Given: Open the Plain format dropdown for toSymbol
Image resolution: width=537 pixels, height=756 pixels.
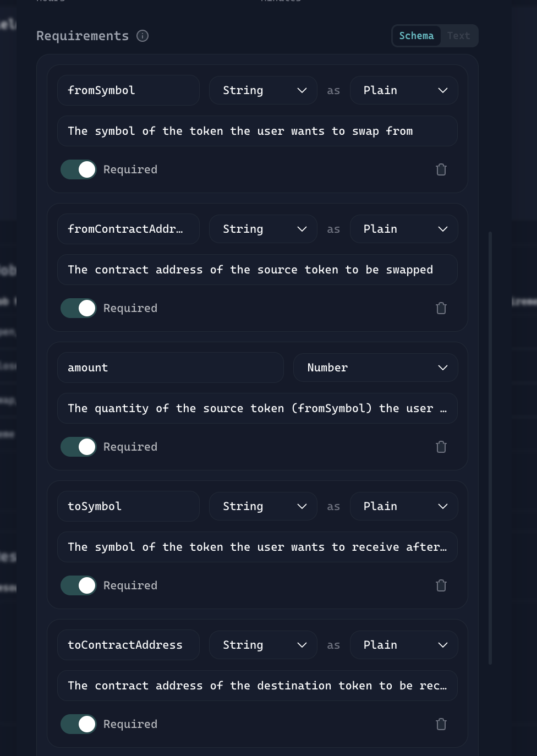Looking at the screenshot, I should coord(404,506).
